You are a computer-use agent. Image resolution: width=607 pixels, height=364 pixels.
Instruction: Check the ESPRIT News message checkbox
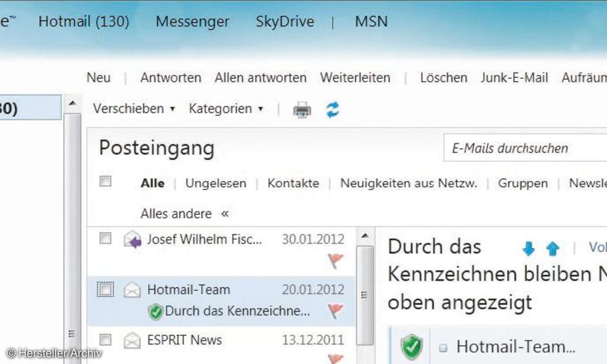pos(105,339)
